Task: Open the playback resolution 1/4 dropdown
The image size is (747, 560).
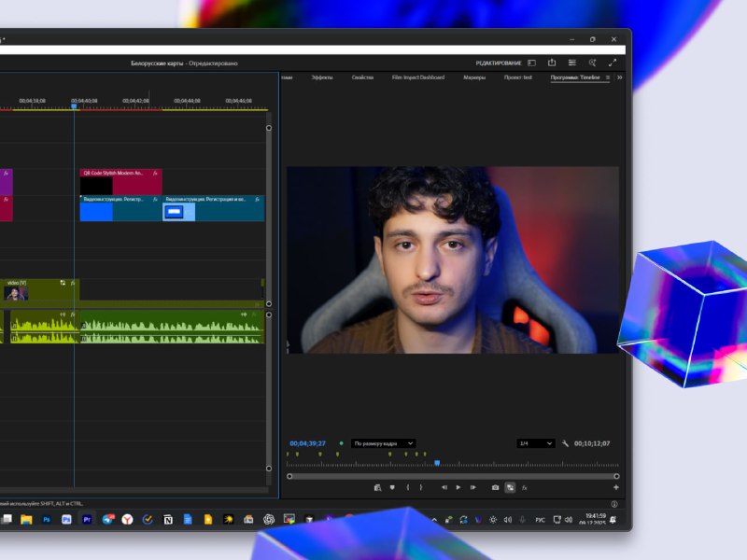Action: coord(536,443)
